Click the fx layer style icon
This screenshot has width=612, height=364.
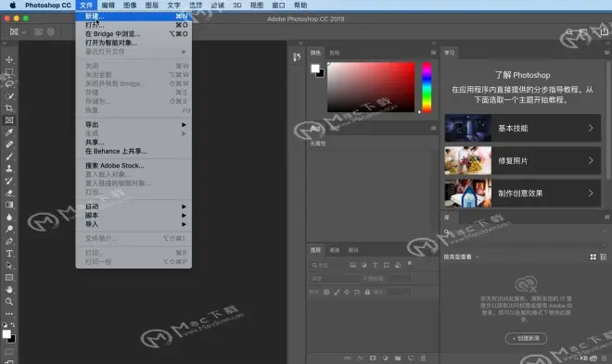coord(361,358)
